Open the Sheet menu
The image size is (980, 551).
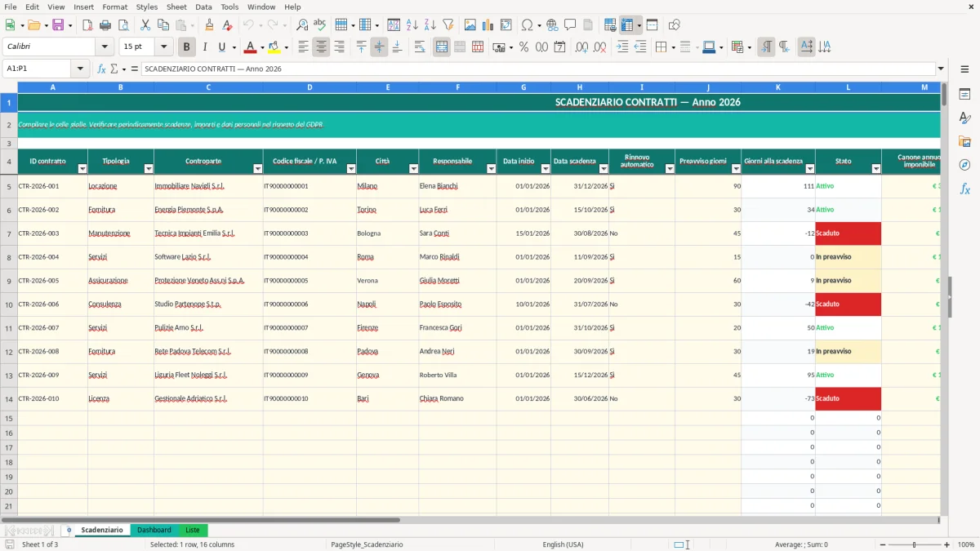tap(176, 7)
